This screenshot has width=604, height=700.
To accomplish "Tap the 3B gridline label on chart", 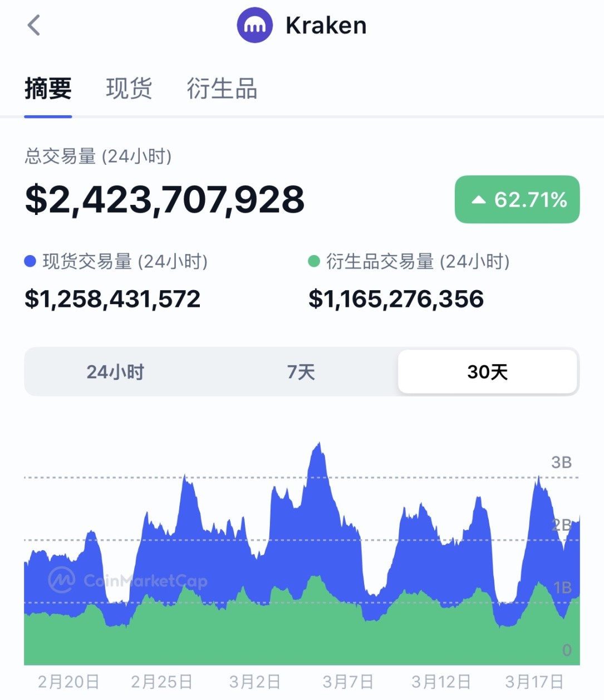I will coord(561,462).
